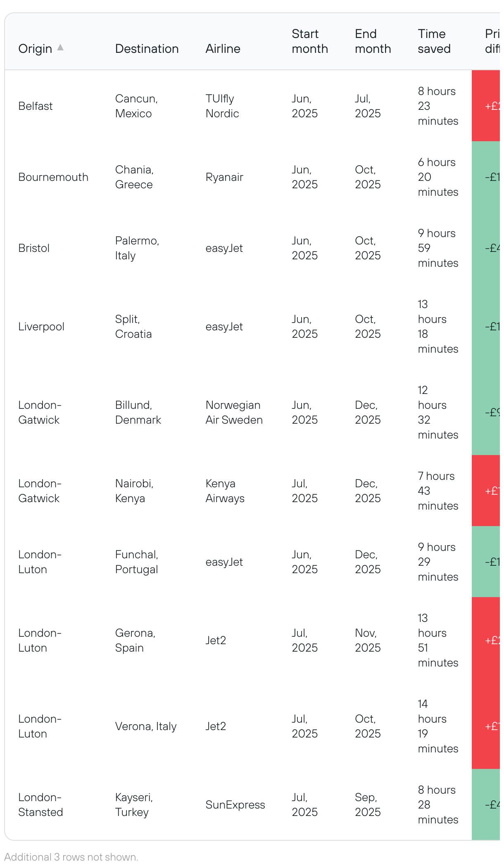Image resolution: width=504 pixels, height=868 pixels.
Task: Sort table by Airline column header
Action: (x=223, y=49)
